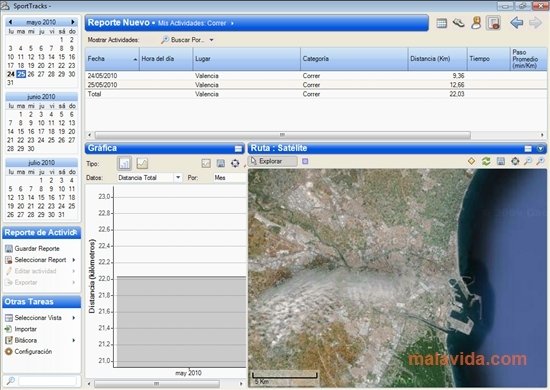This screenshot has height=390, width=550.
Task: Click the magnifier icon beside search field
Action: (11, 381)
